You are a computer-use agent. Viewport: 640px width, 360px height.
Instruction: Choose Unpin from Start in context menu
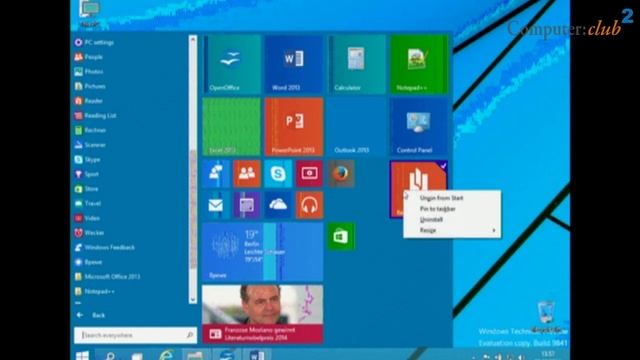(x=441, y=198)
